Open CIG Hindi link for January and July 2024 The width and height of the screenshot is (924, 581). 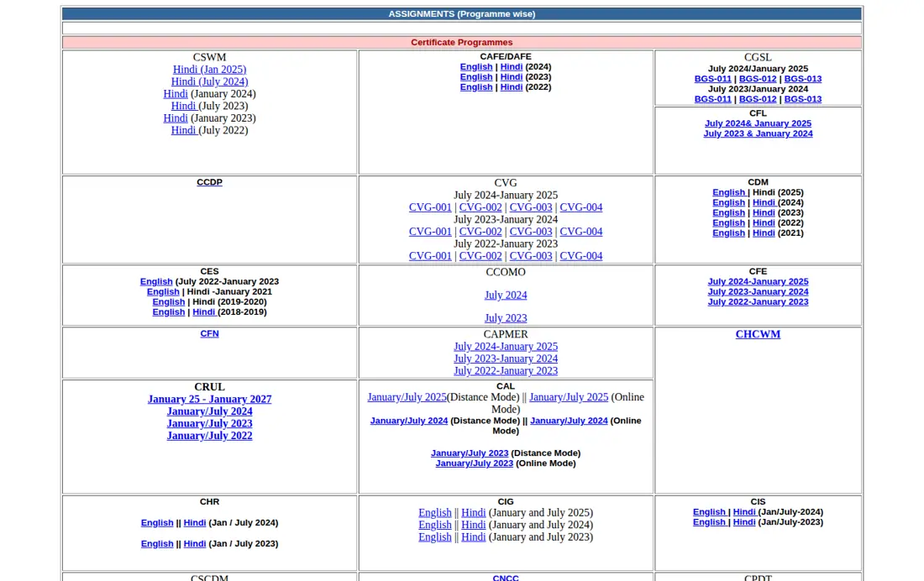tap(473, 525)
